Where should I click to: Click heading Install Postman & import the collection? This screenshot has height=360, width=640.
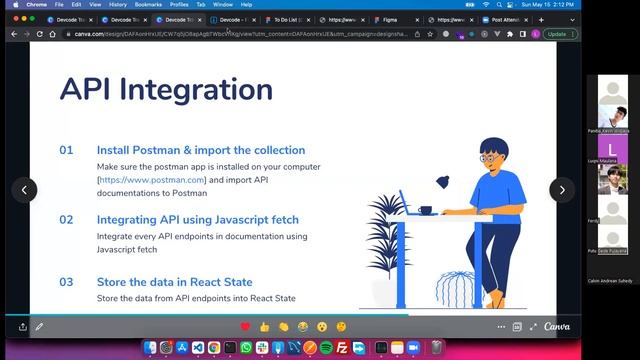point(201,150)
